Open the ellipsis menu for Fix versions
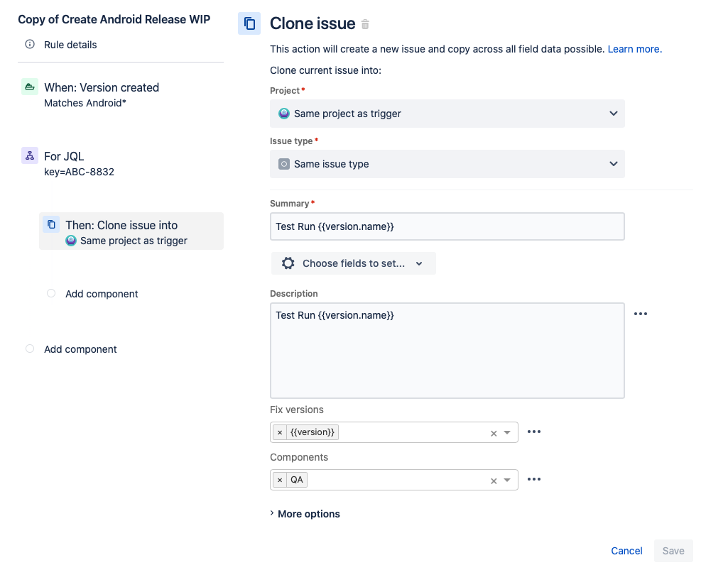This screenshot has width=728, height=587. point(534,431)
